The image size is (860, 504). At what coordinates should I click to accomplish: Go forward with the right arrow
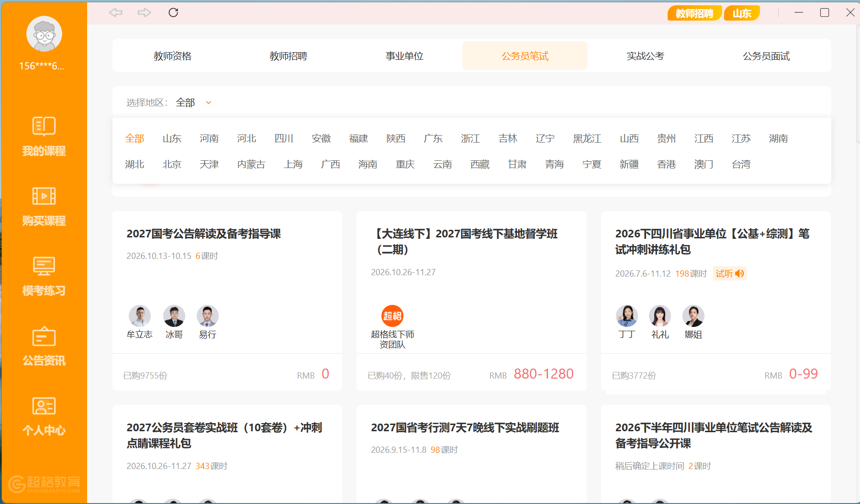[144, 12]
